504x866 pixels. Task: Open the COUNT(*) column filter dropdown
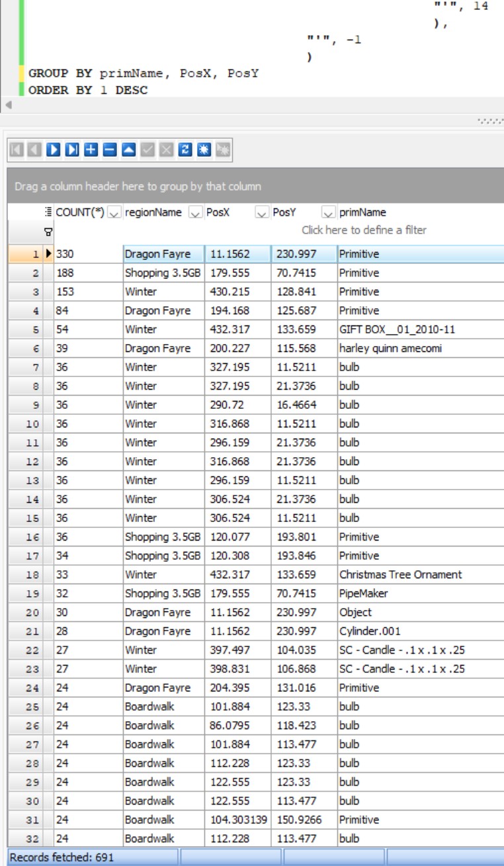pos(113,212)
